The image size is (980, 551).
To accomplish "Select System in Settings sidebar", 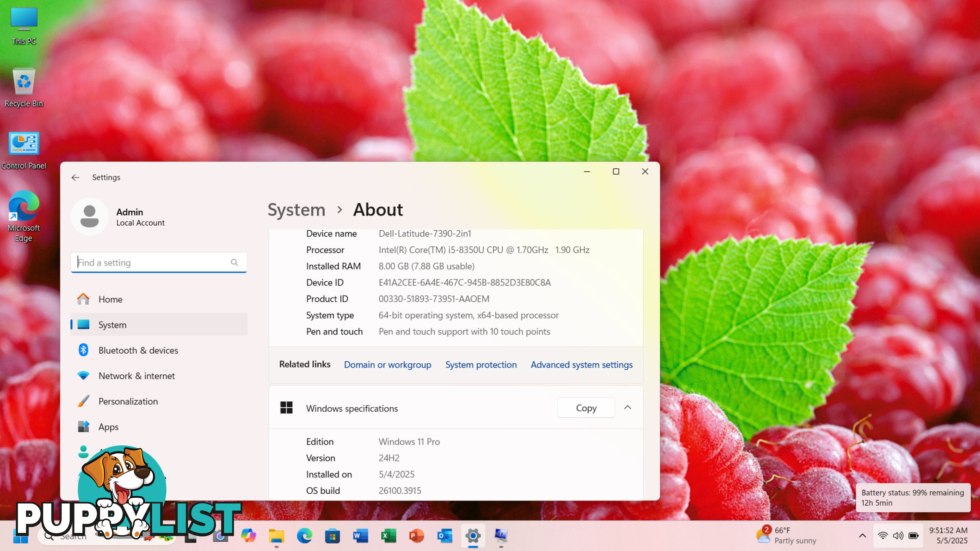I will pos(159,325).
